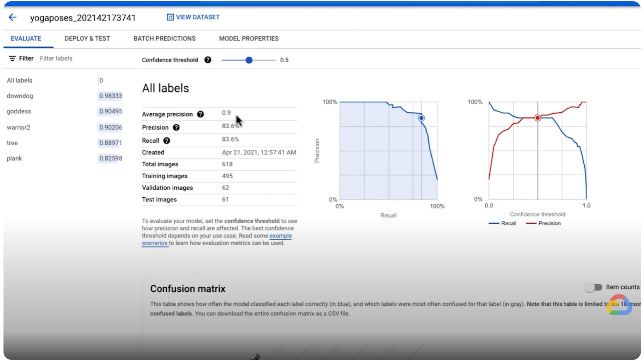This screenshot has width=644, height=361.
Task: Click the View Dataset grid icon
Action: pyautogui.click(x=170, y=17)
